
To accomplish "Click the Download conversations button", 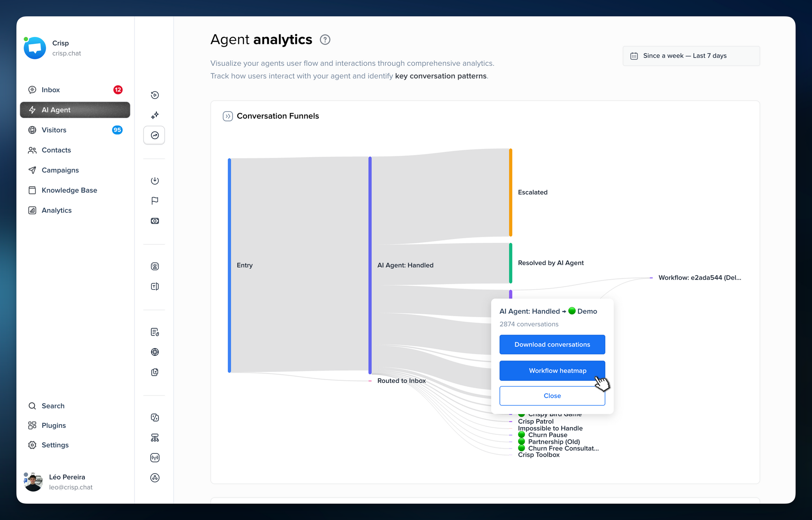I will (x=552, y=344).
